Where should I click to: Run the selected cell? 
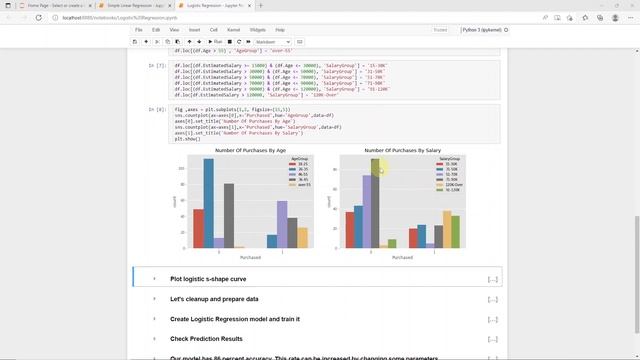click(215, 42)
